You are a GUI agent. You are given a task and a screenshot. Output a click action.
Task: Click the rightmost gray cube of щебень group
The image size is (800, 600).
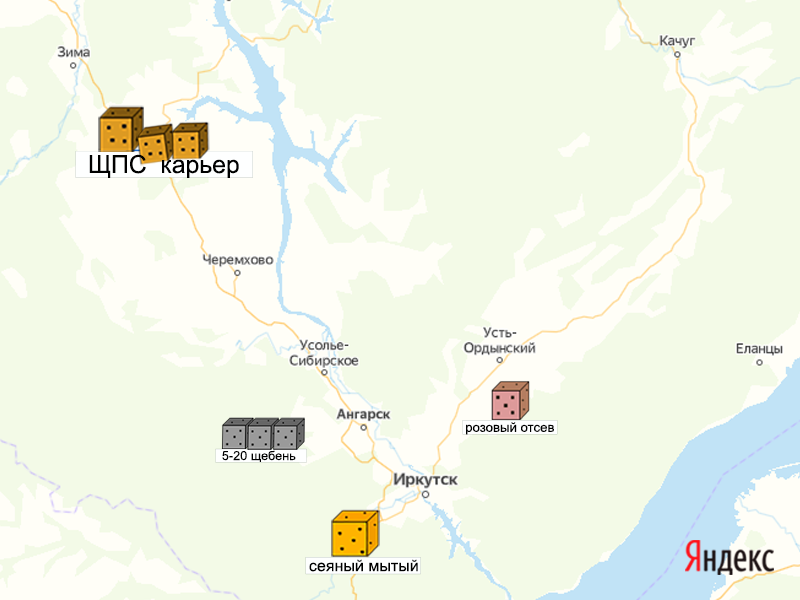coord(289,434)
